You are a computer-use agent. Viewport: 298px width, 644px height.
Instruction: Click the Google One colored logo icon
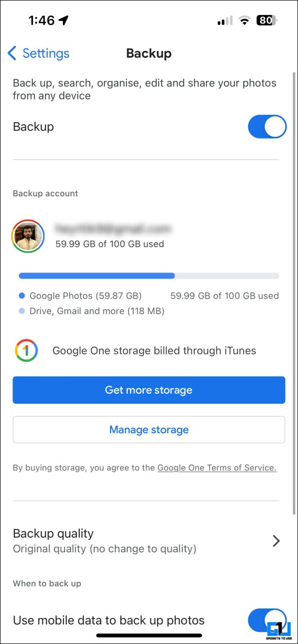26,350
